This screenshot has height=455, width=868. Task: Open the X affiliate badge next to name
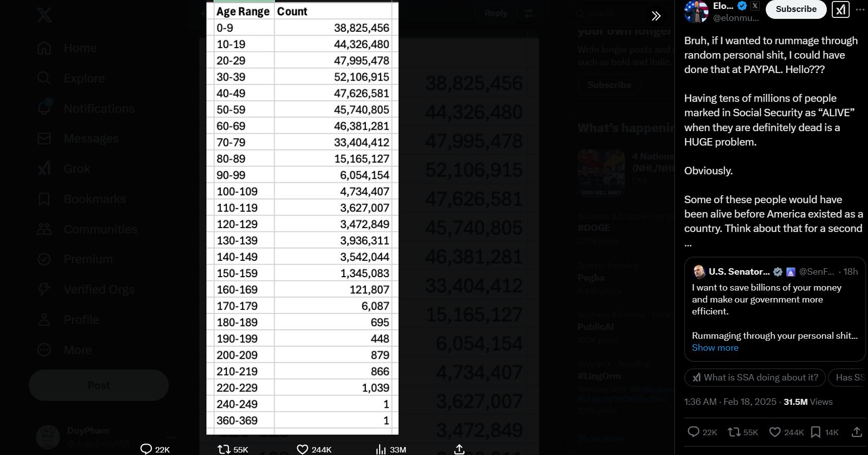pyautogui.click(x=755, y=6)
